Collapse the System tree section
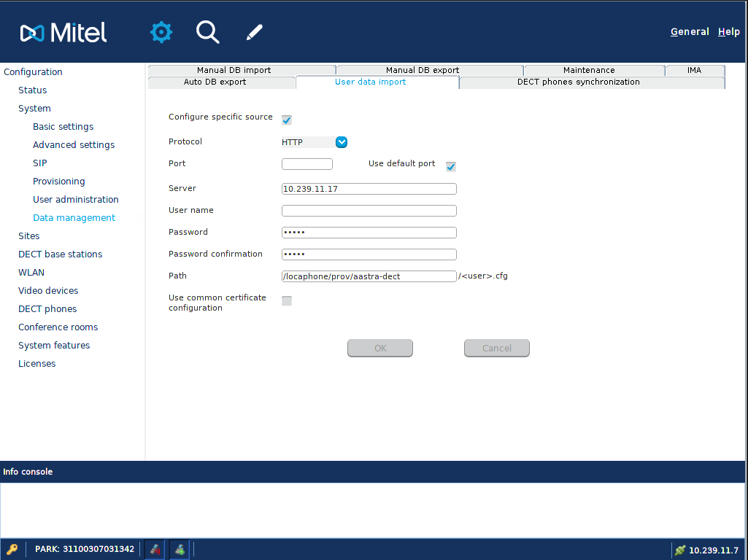748x560 pixels. click(34, 109)
